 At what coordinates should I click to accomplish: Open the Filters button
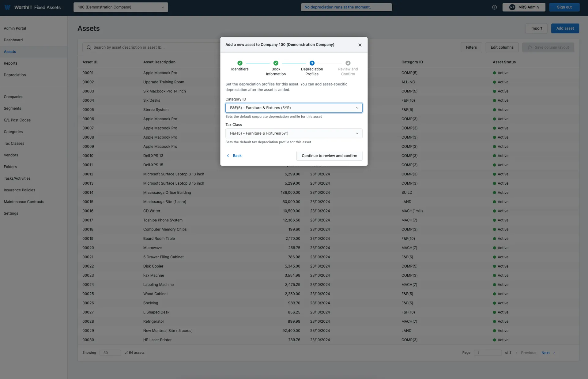point(471,47)
